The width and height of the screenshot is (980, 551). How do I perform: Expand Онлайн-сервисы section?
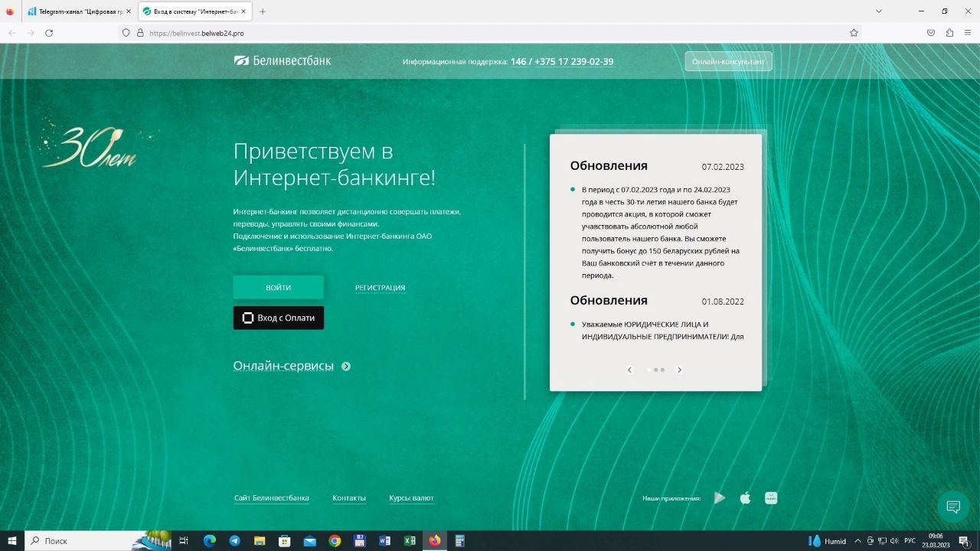[292, 366]
